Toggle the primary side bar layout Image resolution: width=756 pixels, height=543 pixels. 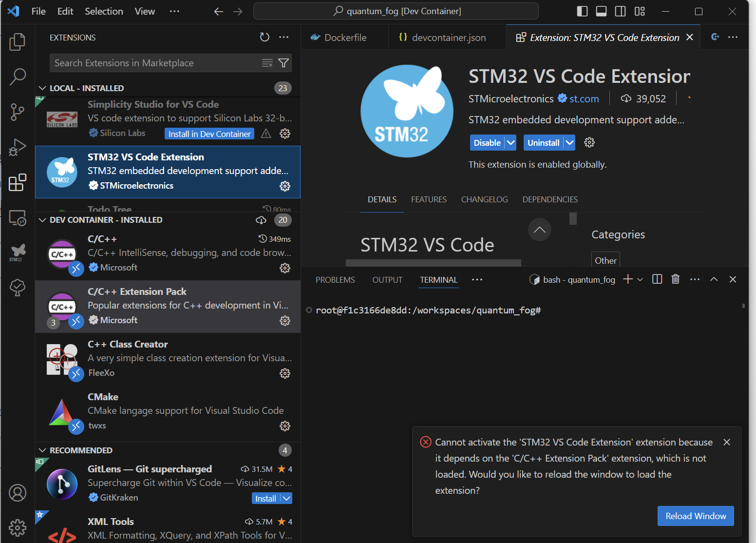[x=582, y=11]
